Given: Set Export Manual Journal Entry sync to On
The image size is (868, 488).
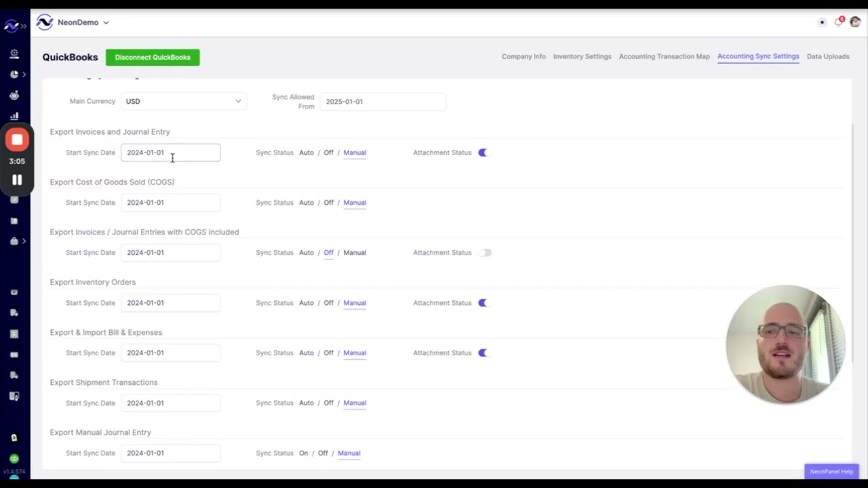Looking at the screenshot, I should (x=303, y=453).
